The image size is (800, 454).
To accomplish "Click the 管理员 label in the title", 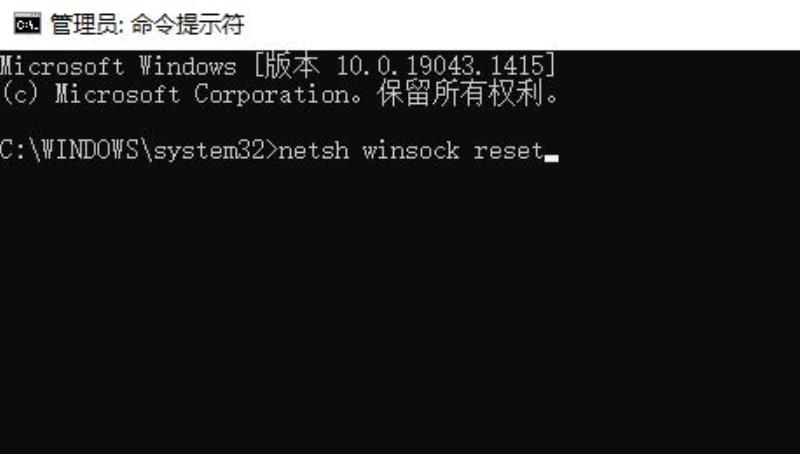I will point(84,24).
